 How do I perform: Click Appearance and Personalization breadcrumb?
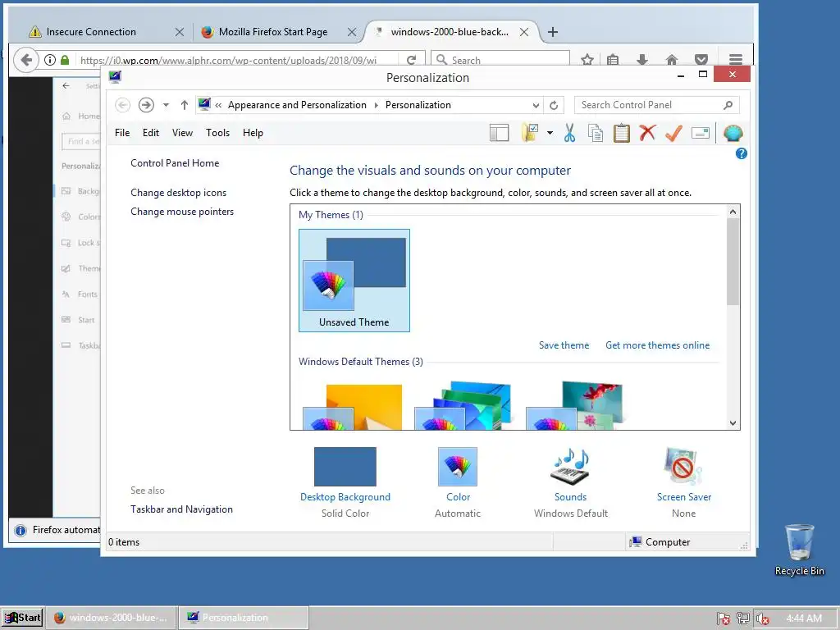[x=297, y=105]
